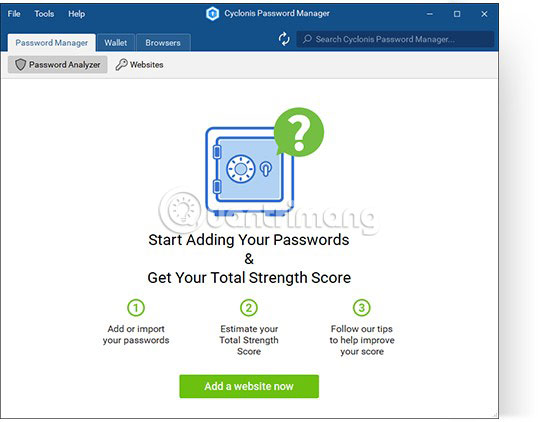Click the shield icon of Password Analyzer
Viewport: 538px width, 422px height.
click(x=20, y=65)
